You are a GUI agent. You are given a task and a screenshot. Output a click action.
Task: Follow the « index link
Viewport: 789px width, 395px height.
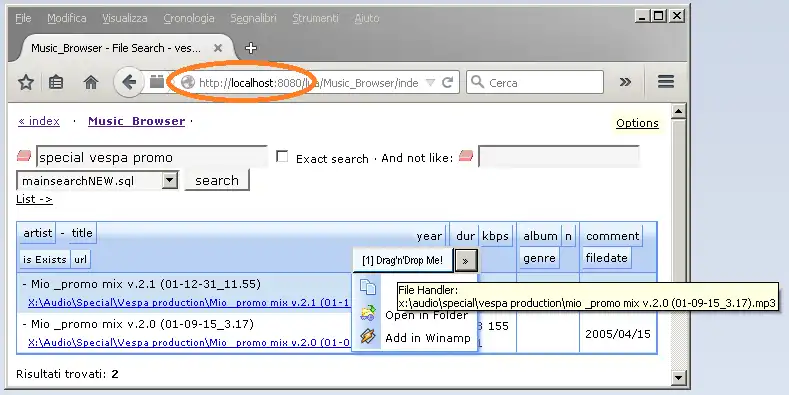(39, 121)
